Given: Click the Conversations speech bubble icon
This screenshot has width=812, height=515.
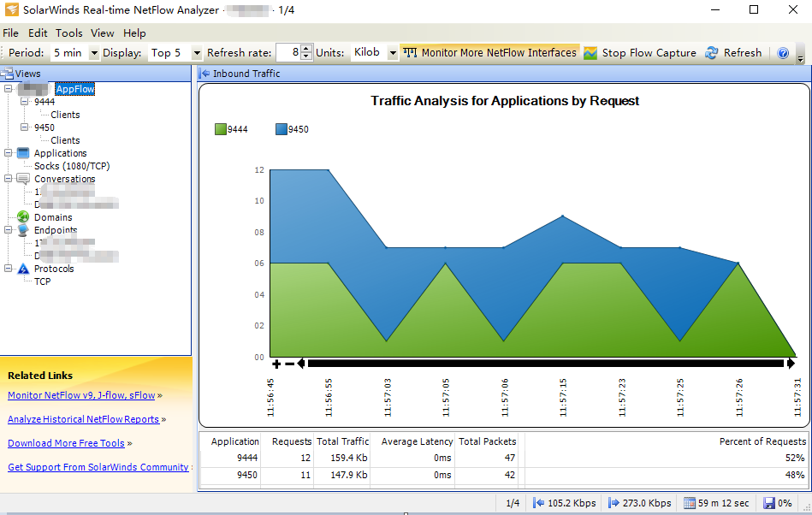Looking at the screenshot, I should 23,179.
